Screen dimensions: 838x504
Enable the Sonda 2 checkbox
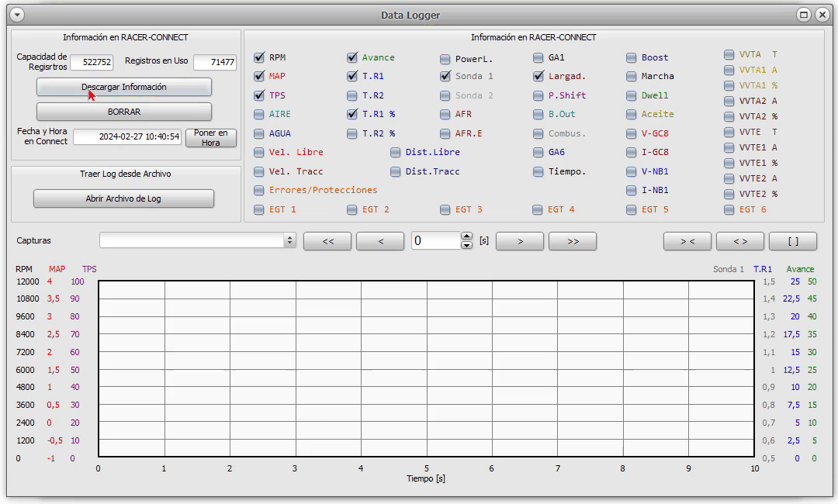coord(445,95)
